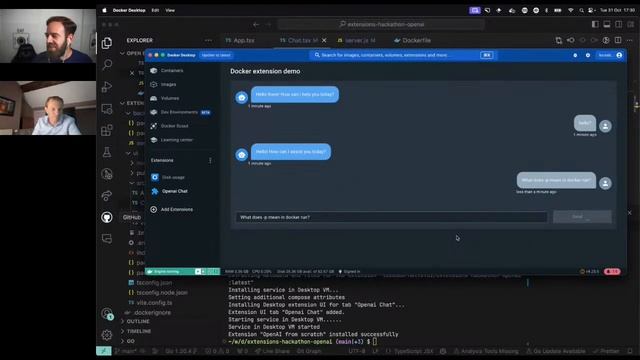Go back using VS Code navigation arrow
The width and height of the screenshot is (640, 360).
point(256,24)
